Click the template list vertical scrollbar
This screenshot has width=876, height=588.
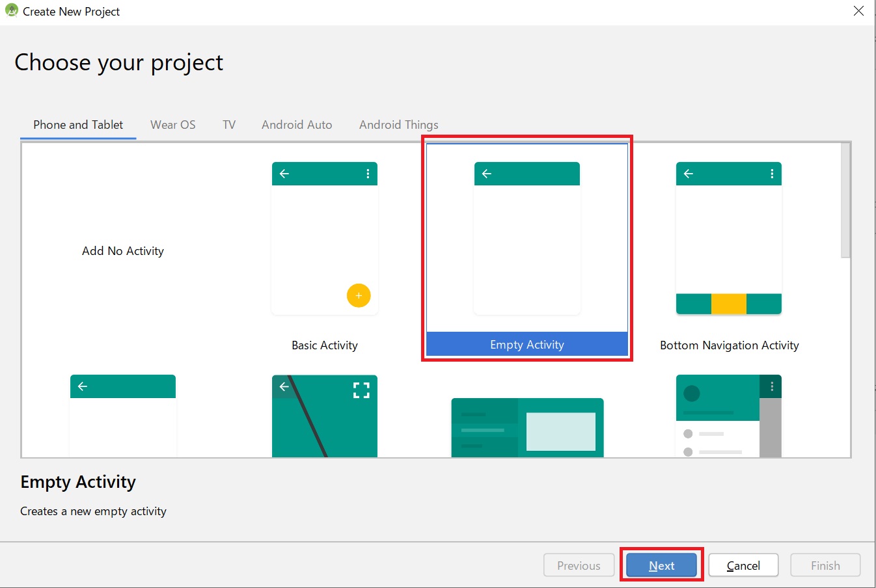point(845,202)
